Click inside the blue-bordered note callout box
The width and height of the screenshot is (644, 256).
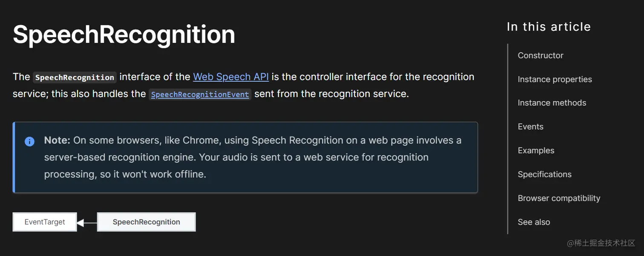[x=245, y=157]
